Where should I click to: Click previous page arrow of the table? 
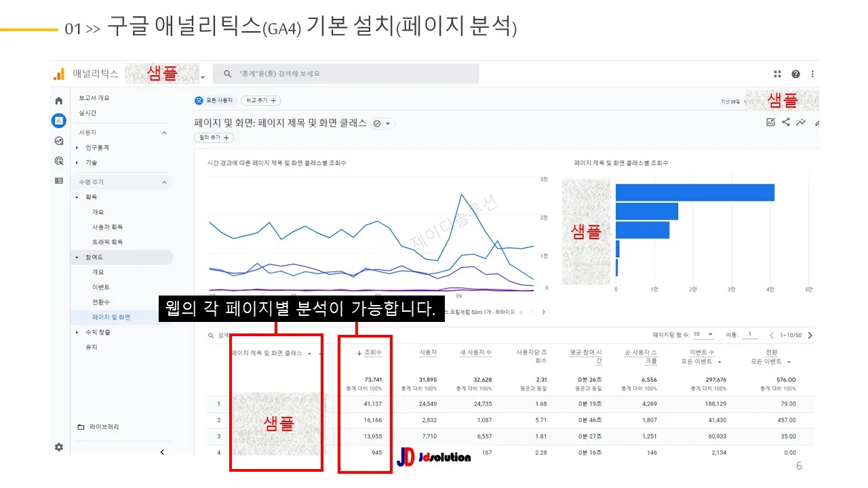pos(772,335)
